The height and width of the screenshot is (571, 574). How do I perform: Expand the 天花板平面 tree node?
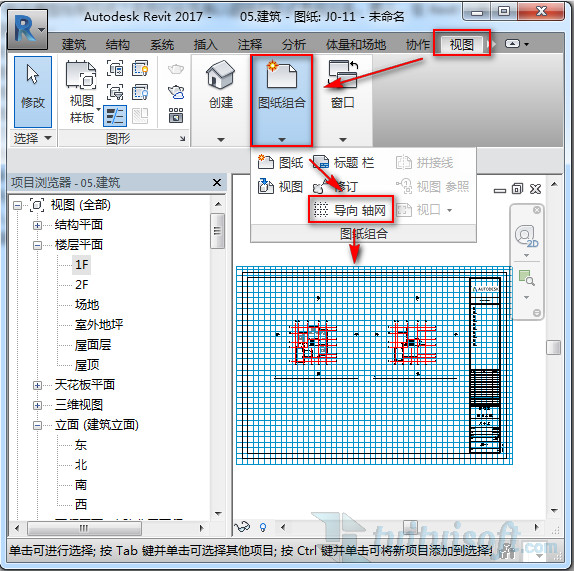(37, 385)
